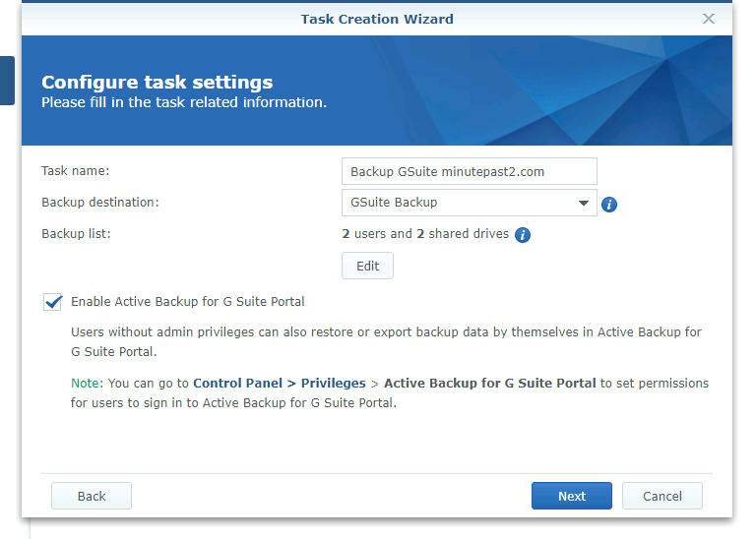Image resolution: width=756 pixels, height=539 pixels.
Task: Click the 'Configure task settings' heading
Action: 157,83
